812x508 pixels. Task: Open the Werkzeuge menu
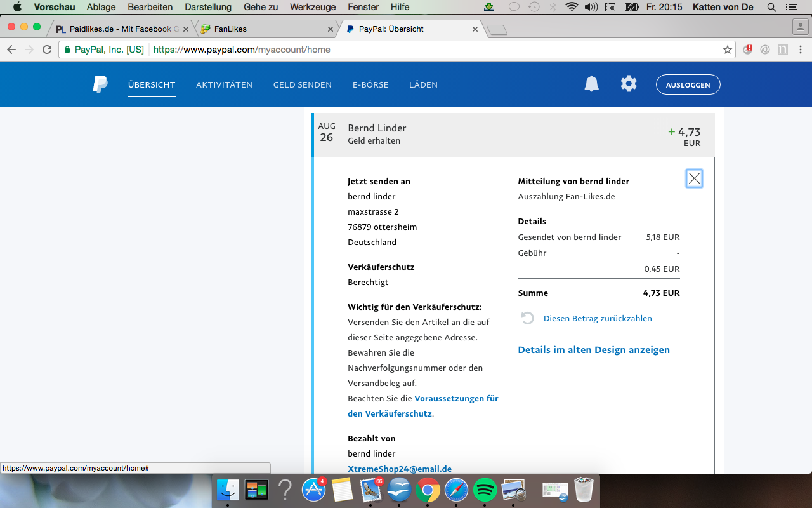coord(313,7)
